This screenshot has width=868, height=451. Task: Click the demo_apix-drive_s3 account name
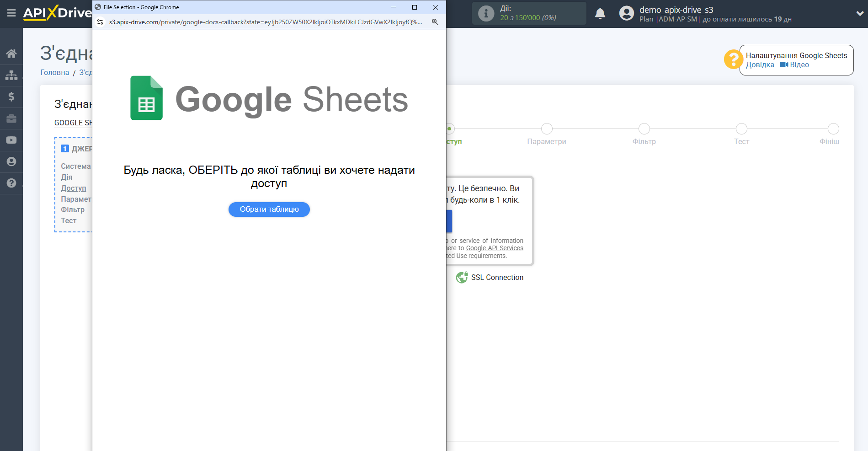(x=676, y=10)
